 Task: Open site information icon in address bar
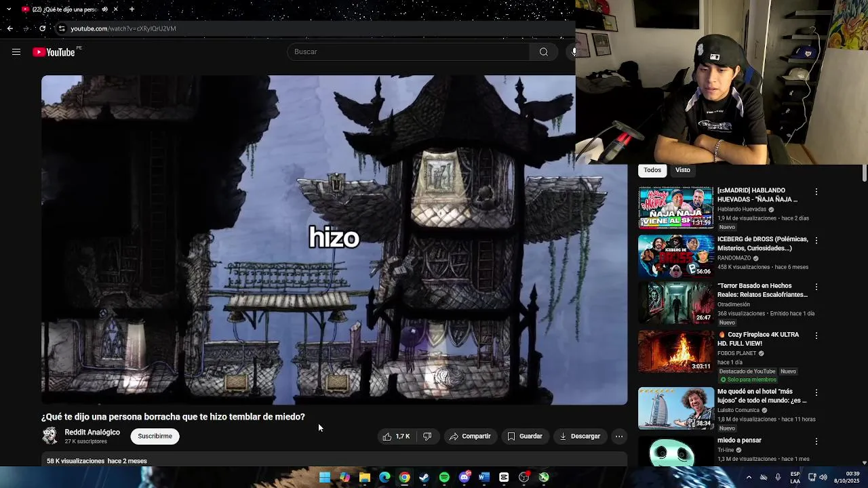[62, 28]
